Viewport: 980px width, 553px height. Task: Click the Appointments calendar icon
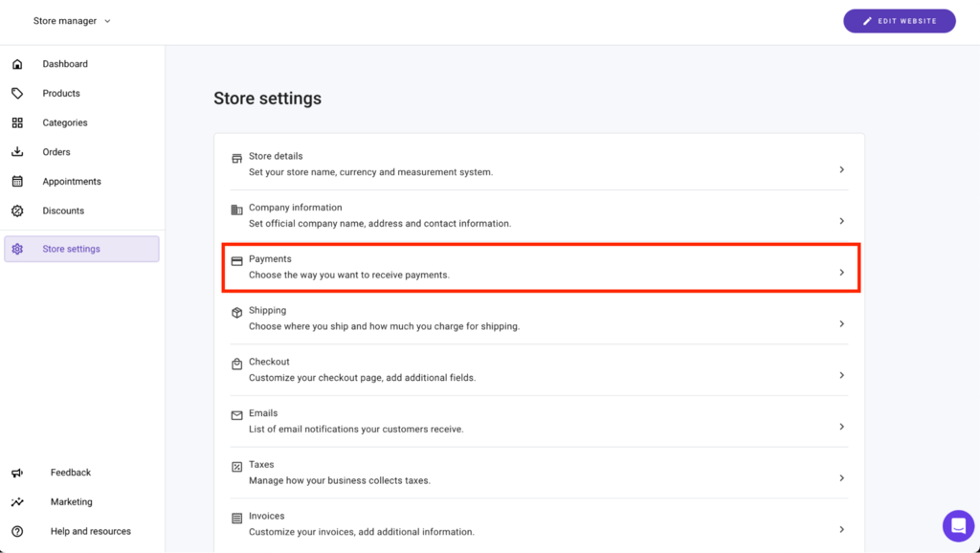pos(17,181)
